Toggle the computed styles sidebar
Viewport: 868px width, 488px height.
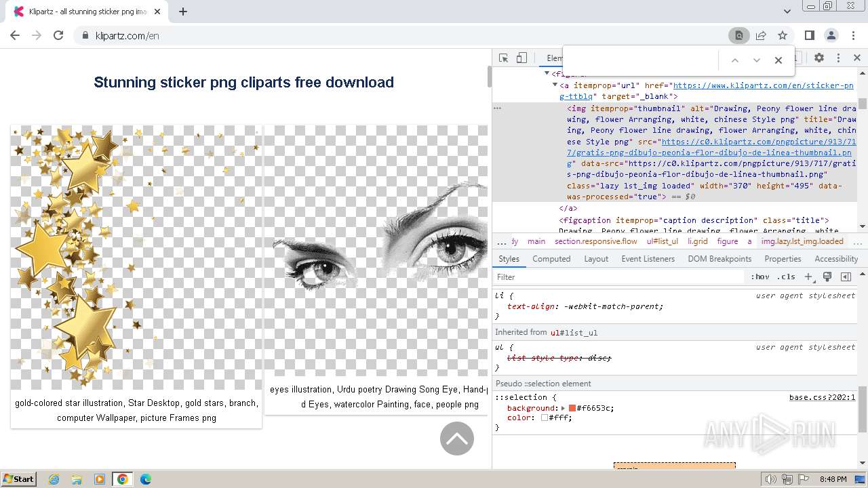click(846, 277)
